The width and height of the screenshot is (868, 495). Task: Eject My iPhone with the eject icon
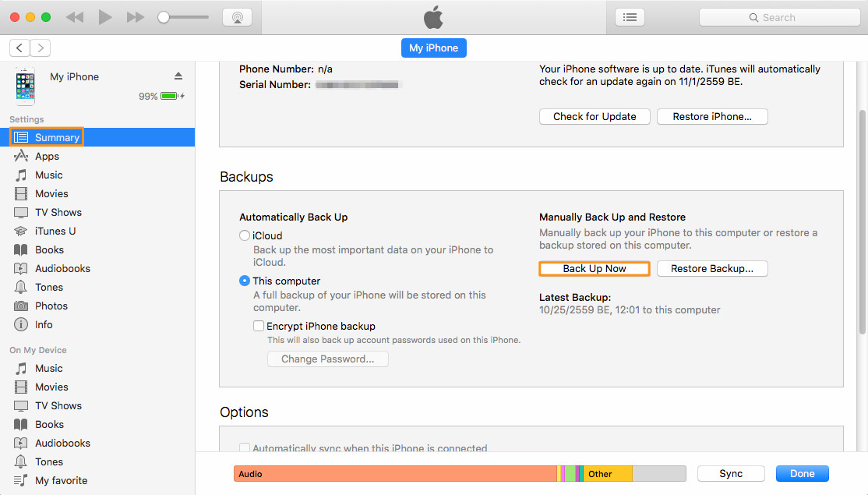(x=178, y=76)
